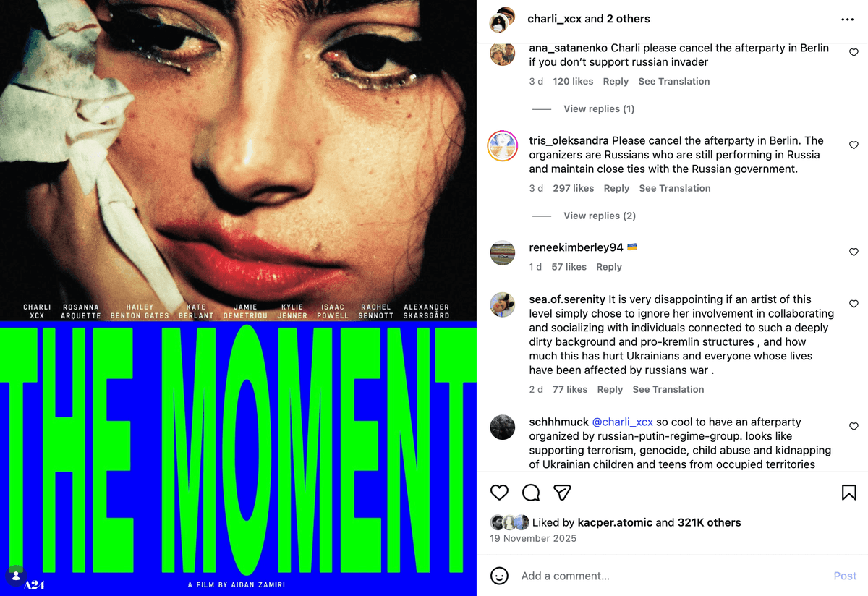Screen dimensions: 868x596
Task: Share the post using the paper plane icon
Action: (x=562, y=493)
